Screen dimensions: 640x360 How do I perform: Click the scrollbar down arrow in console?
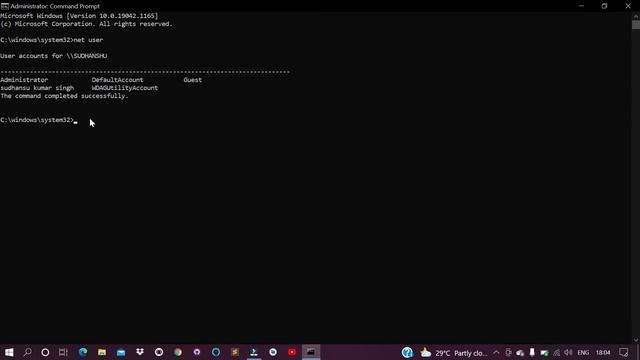[x=636, y=340]
